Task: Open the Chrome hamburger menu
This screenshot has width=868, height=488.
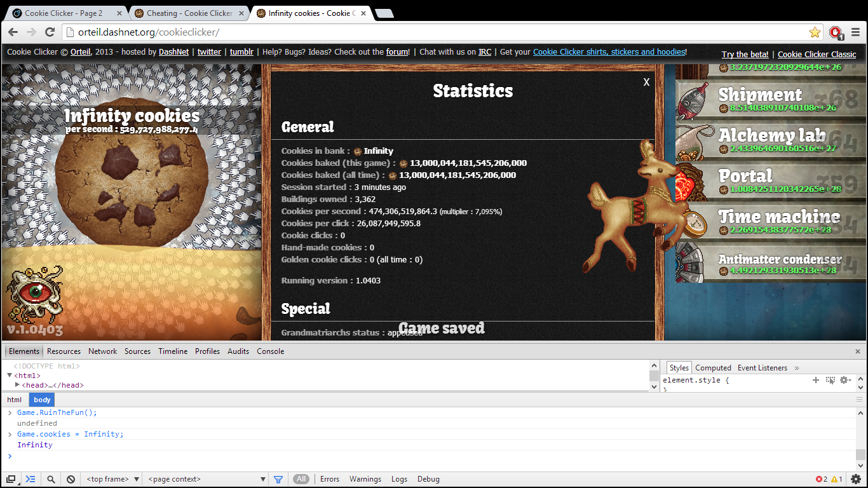Action: click(856, 32)
